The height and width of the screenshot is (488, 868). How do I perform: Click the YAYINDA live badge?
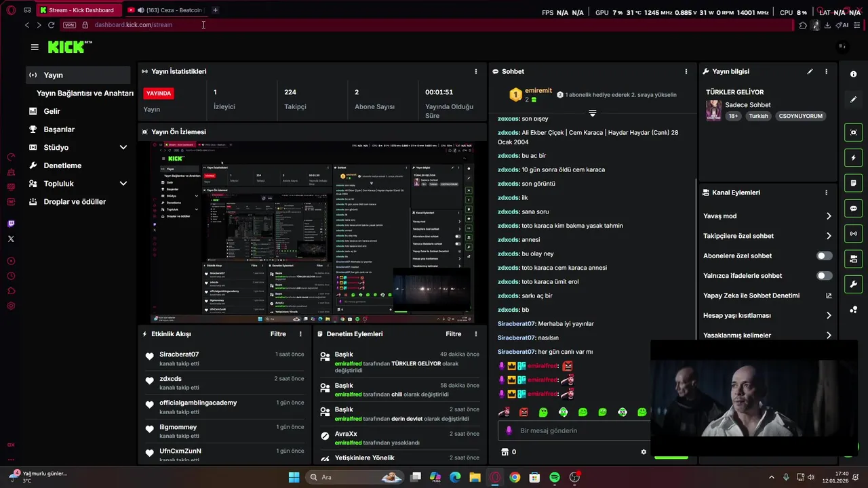coord(159,93)
